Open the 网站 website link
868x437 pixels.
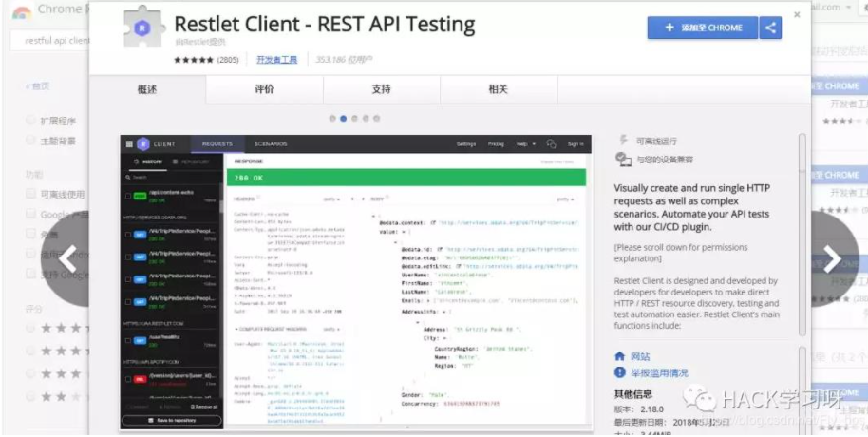640,356
